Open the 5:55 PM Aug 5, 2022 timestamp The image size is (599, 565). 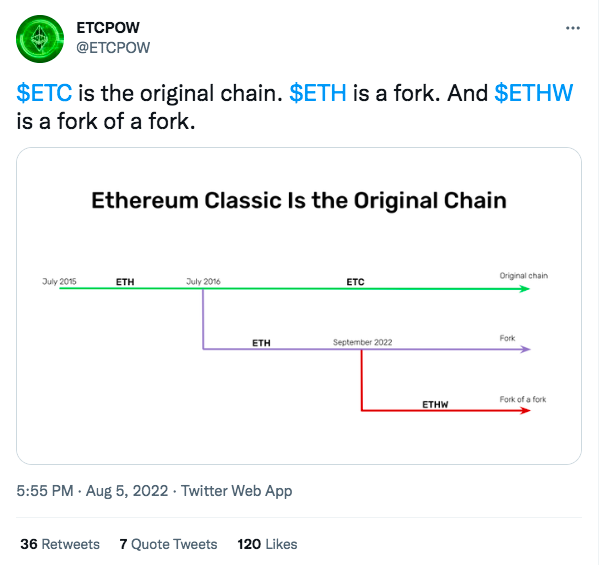[92, 491]
